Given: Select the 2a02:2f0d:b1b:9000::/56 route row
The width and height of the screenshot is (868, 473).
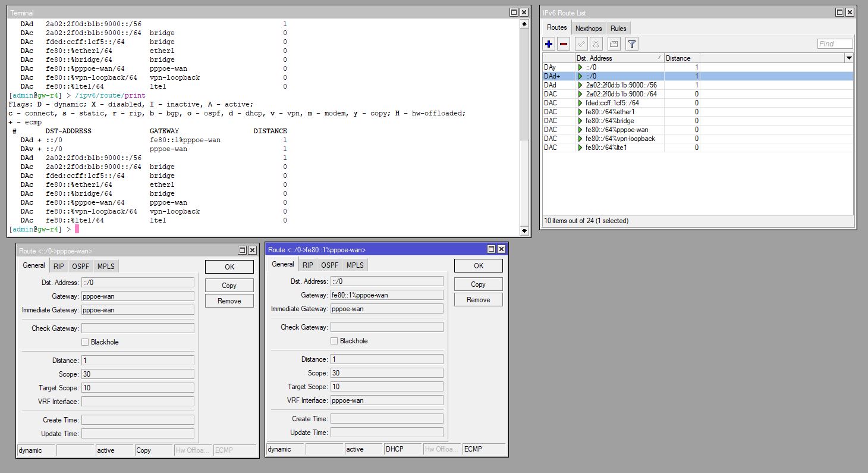Looking at the screenshot, I should point(621,85).
